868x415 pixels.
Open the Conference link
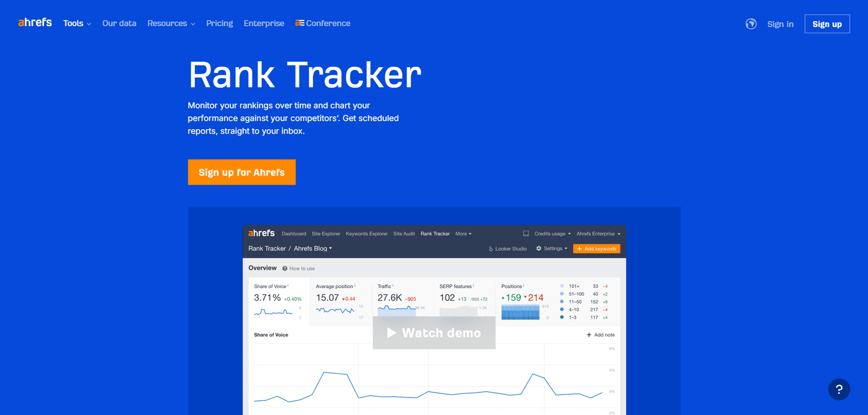click(323, 23)
